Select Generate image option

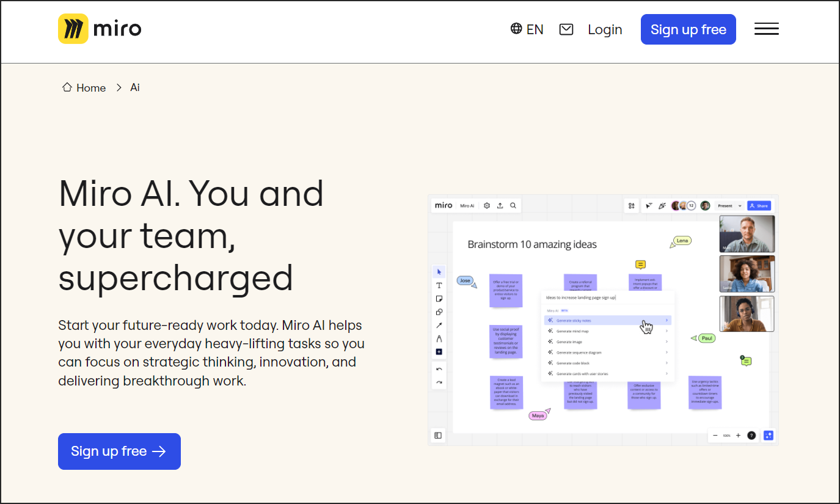tap(608, 341)
